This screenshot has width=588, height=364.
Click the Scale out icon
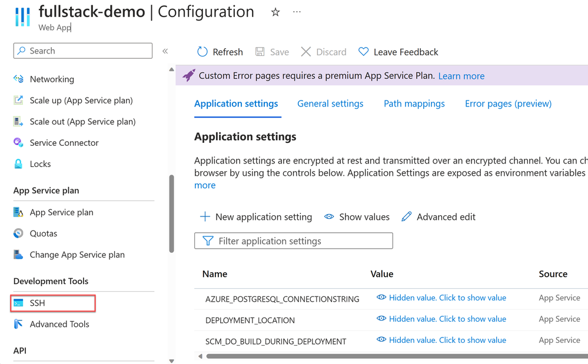(x=18, y=121)
